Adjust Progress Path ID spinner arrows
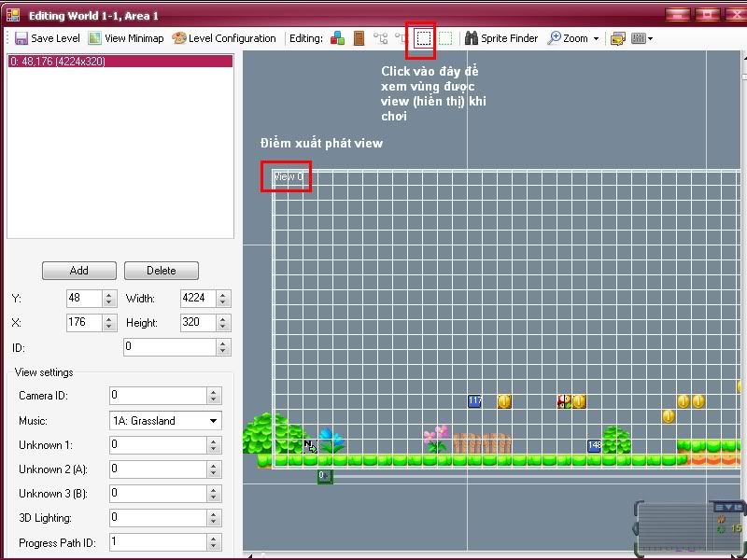Screen dimensions: 747x560 pos(214,542)
